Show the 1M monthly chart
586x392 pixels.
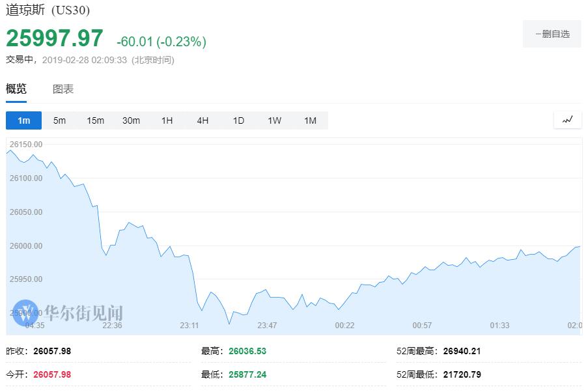(x=310, y=120)
